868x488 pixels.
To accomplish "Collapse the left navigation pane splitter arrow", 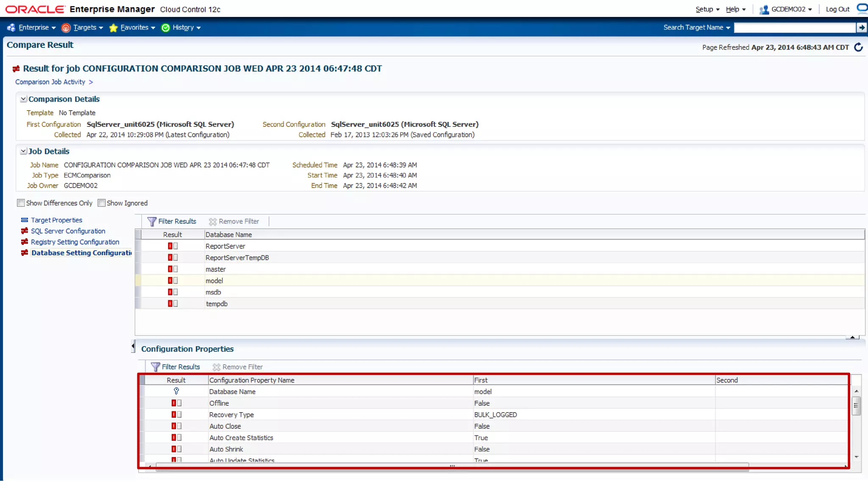I will coord(133,346).
